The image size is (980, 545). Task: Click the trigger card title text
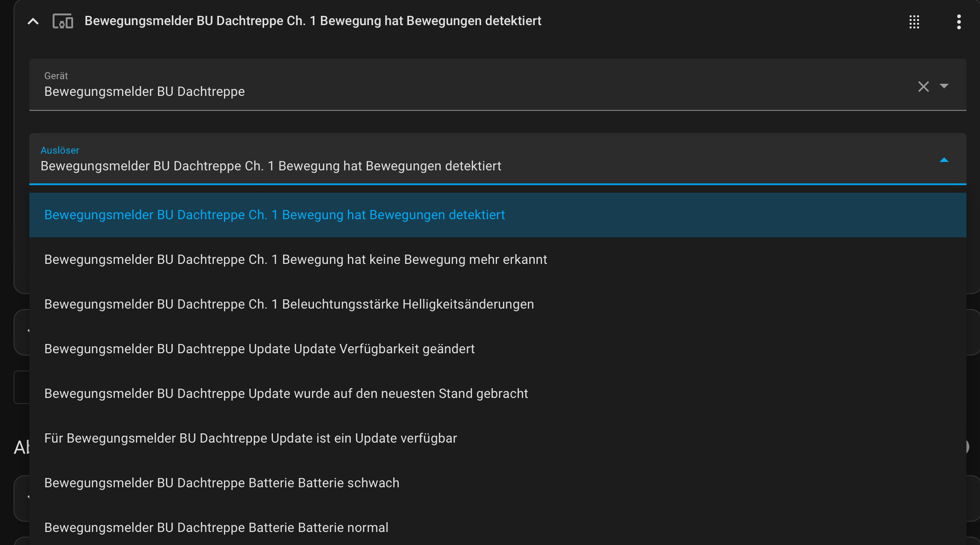[313, 21]
